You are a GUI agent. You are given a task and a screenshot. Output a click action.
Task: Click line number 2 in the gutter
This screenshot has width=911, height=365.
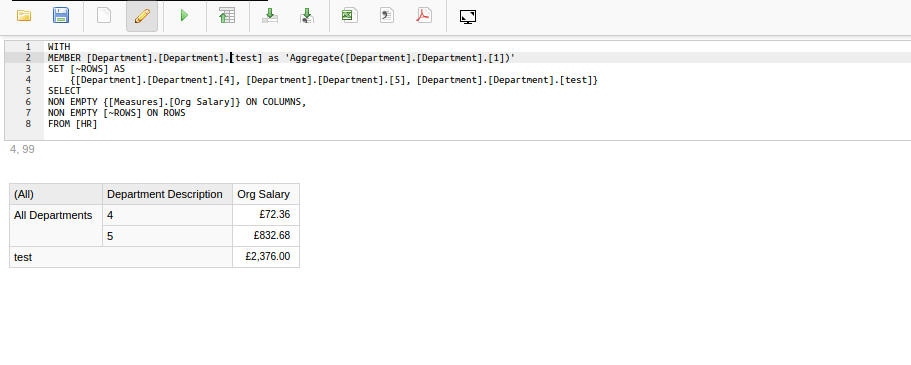tap(28, 58)
